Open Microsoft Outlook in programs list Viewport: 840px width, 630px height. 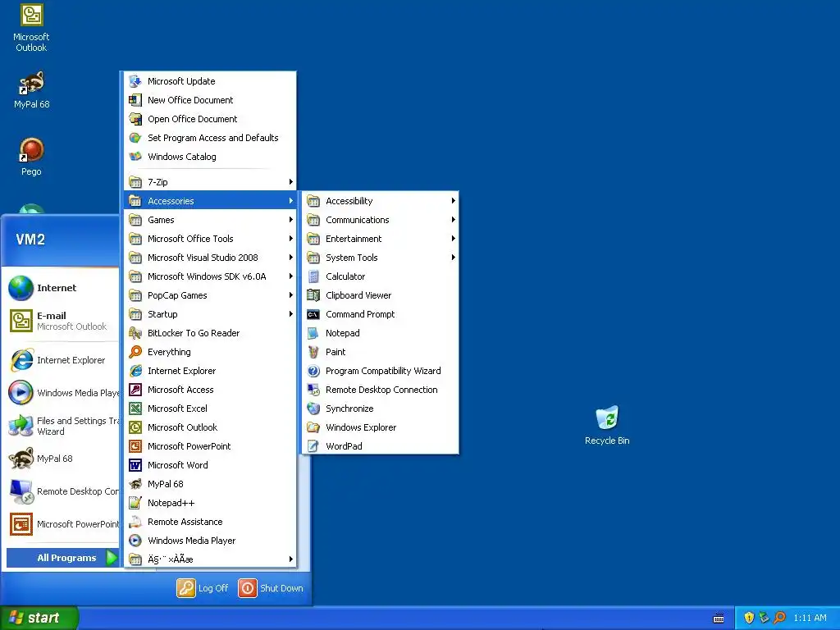click(211, 427)
